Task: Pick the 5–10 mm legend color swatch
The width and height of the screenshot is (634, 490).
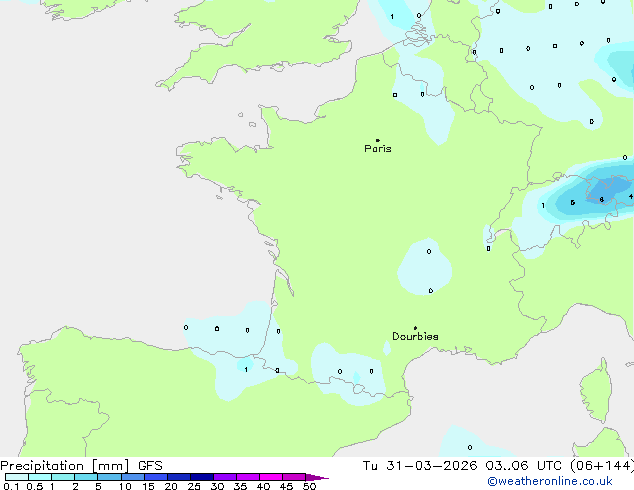Action: pos(110,478)
